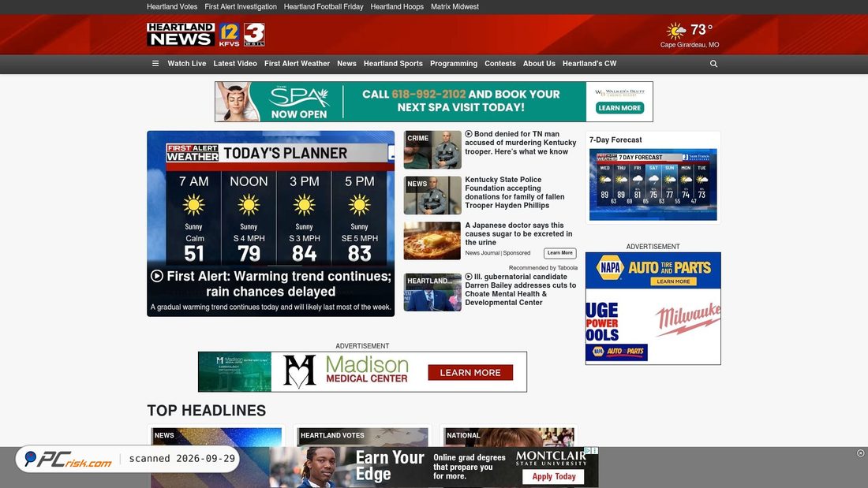Open the hamburger menu icon

pyautogui.click(x=155, y=64)
